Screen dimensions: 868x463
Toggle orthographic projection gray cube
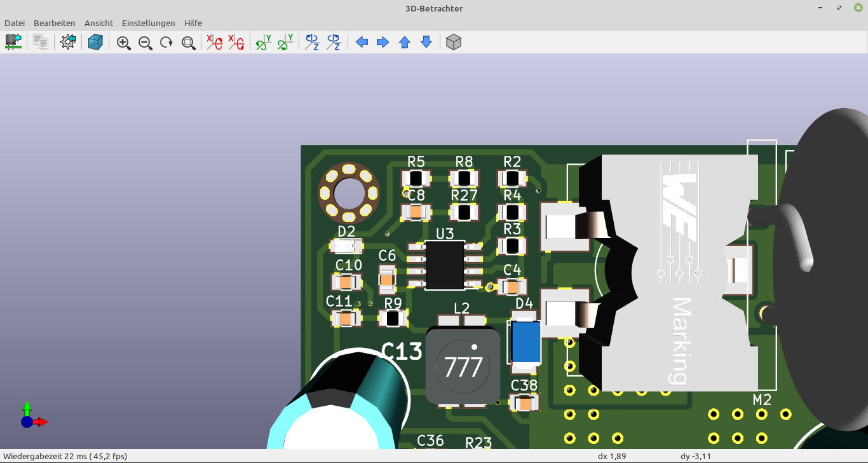tap(454, 43)
